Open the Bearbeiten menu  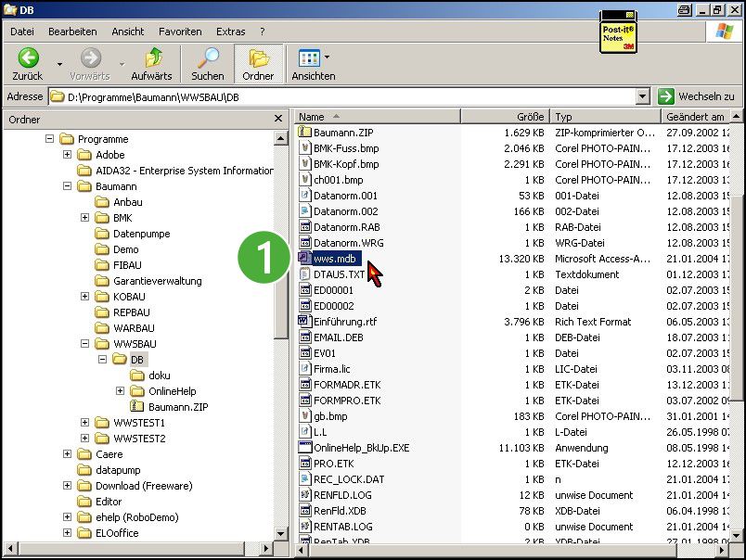coord(72,32)
